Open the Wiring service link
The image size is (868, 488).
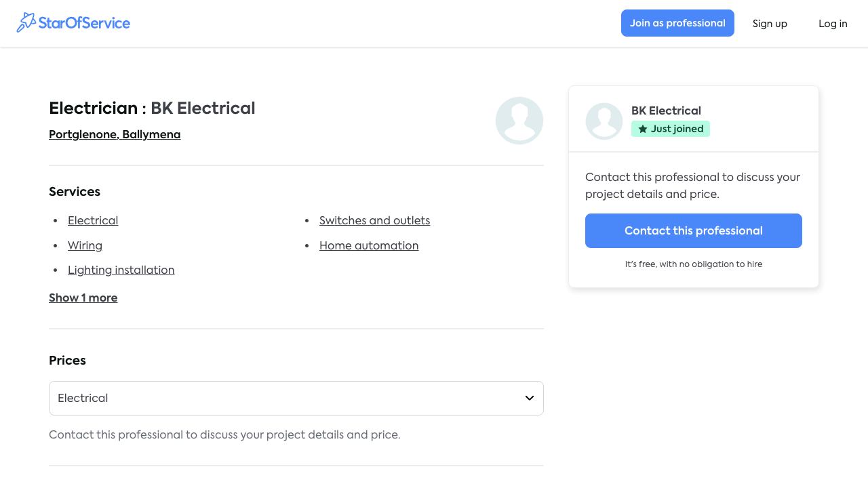(85, 245)
